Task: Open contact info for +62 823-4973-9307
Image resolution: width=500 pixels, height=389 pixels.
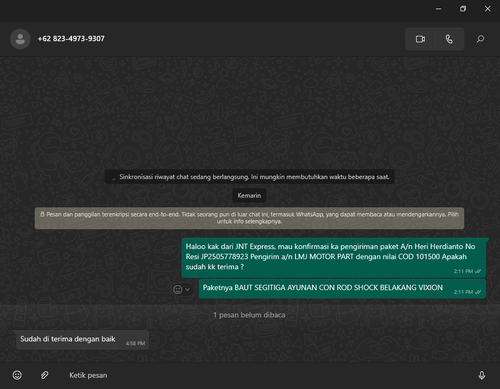Action: coord(71,39)
